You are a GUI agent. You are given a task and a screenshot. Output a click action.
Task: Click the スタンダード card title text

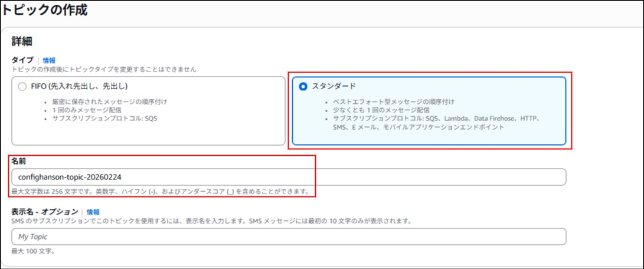click(334, 86)
